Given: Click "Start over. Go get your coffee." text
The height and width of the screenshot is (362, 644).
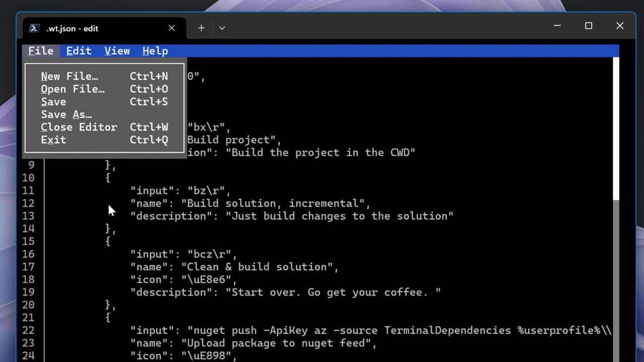Looking at the screenshot, I should (x=333, y=292).
